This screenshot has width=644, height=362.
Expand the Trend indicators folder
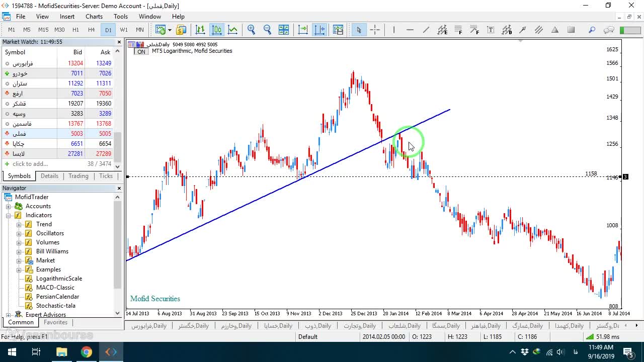click(x=19, y=224)
